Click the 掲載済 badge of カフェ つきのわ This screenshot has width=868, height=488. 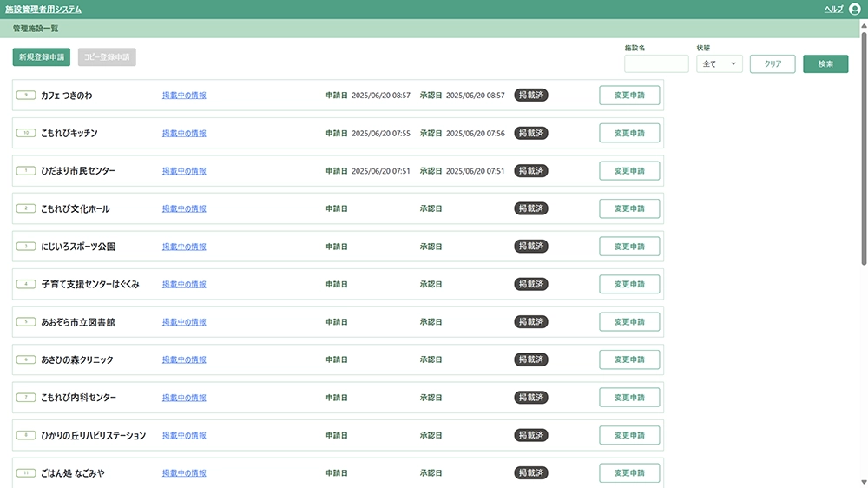click(x=531, y=96)
